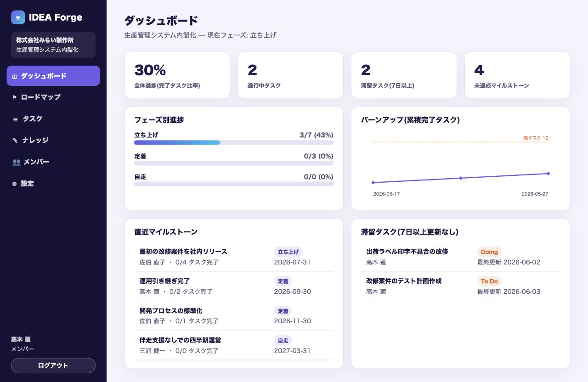Click 三浦 健一 ・ 0/0 タスク完了
This screenshot has height=382, width=588.
[179, 351]
